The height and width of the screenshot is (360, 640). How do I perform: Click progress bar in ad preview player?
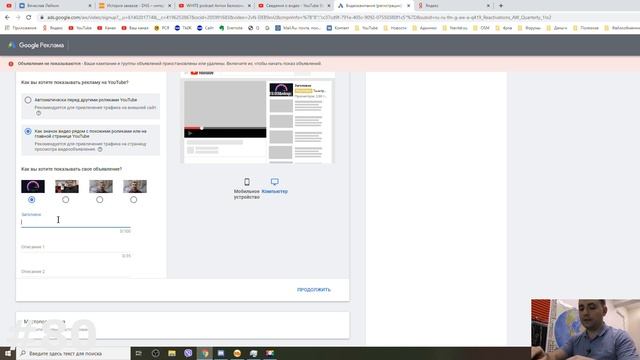coord(225,128)
